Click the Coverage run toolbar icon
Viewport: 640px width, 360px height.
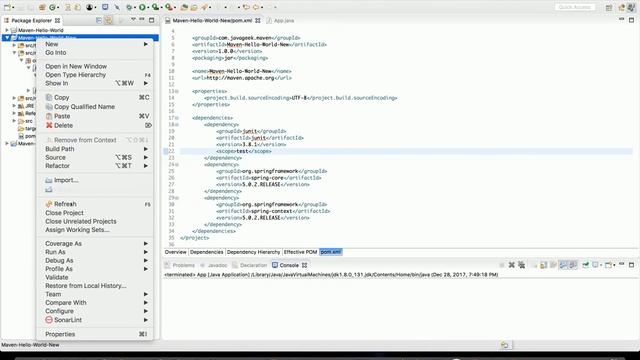[x=155, y=7]
